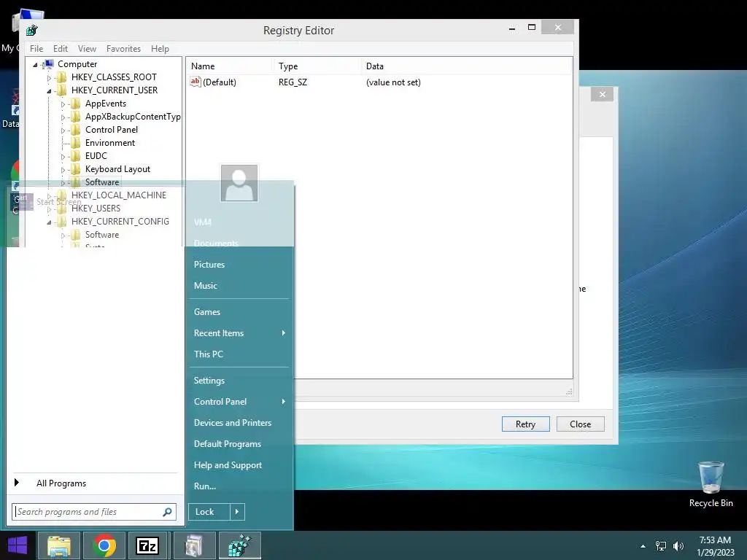Select the HKEY_LOCAL_MACHINE key
The image size is (747, 560).
[119, 195]
